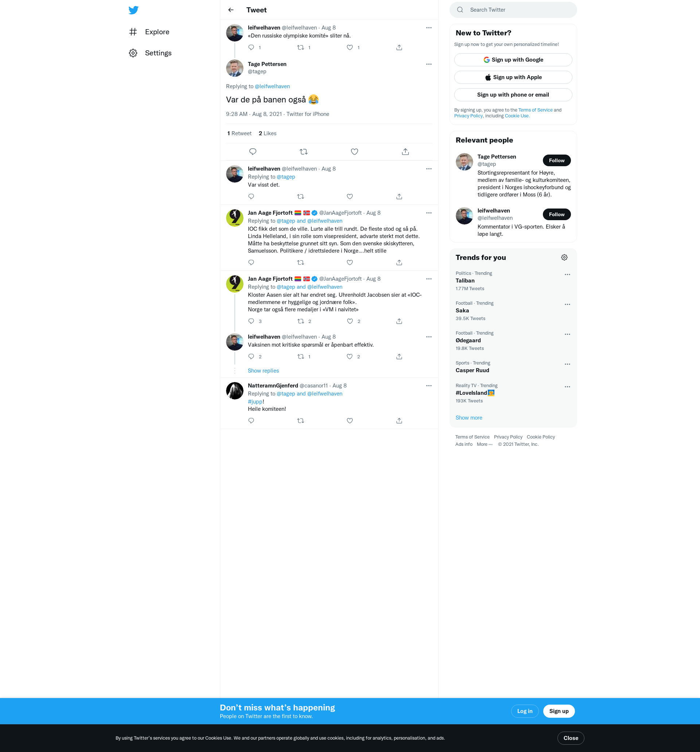The height and width of the screenshot is (752, 700).
Task: Open the Taliban trend
Action: tap(513, 281)
